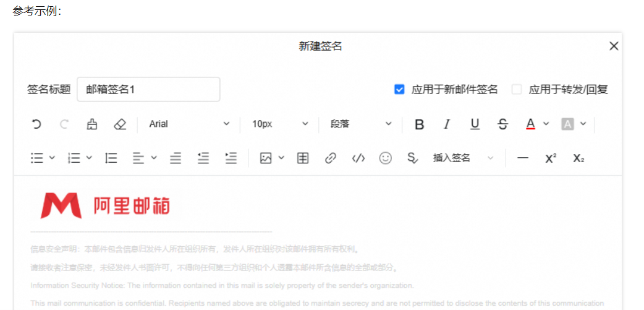This screenshot has height=310, width=644.
Task: Click the insert table icon
Action: click(303, 158)
